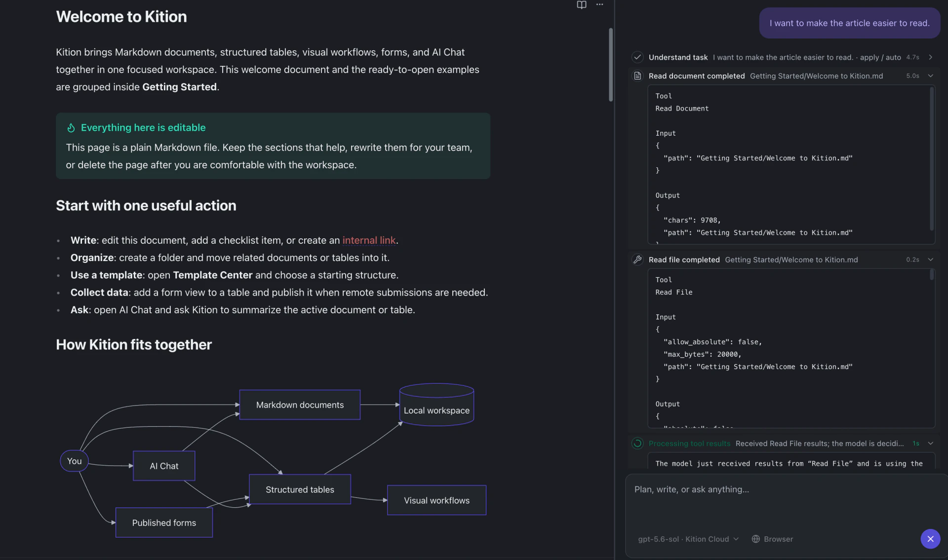Select the You node in the diagram
This screenshot has height=560, width=948.
tap(75, 461)
